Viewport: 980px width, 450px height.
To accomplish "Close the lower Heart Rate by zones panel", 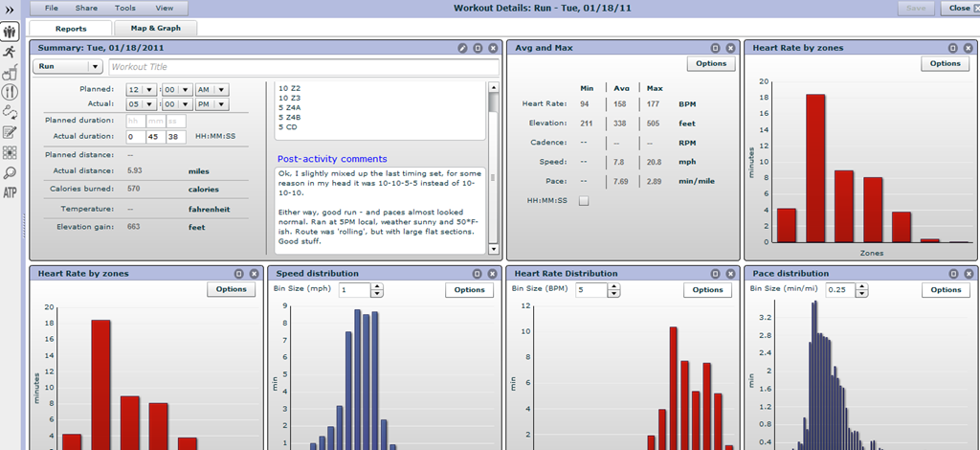I will tap(254, 274).
